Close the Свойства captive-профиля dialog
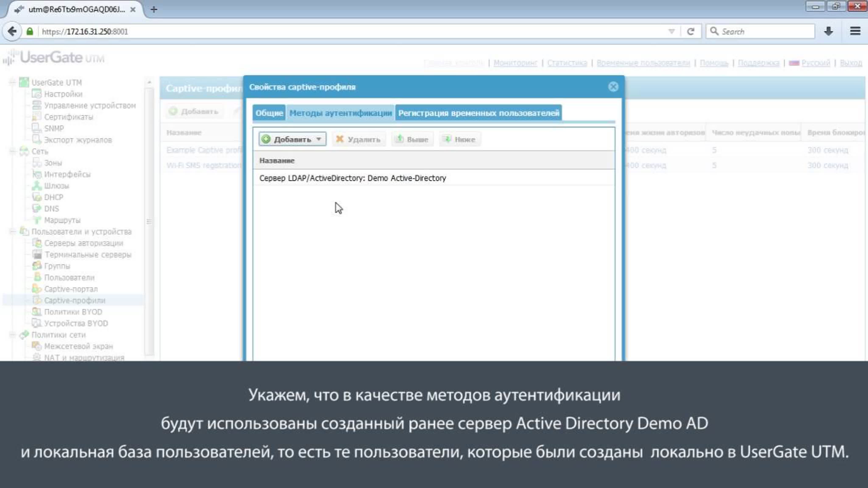The image size is (868, 488). pyautogui.click(x=613, y=87)
